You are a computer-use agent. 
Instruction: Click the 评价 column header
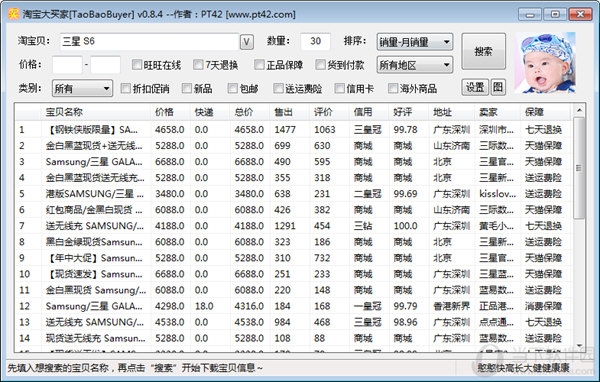click(x=329, y=112)
